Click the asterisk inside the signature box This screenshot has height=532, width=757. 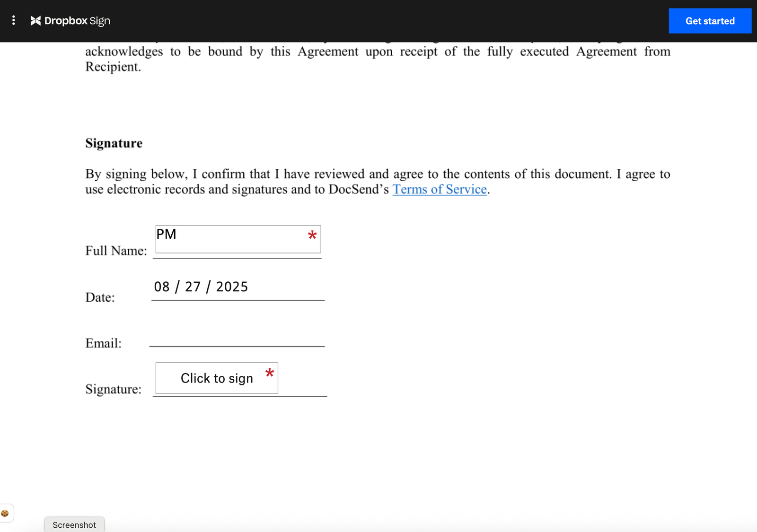click(270, 373)
